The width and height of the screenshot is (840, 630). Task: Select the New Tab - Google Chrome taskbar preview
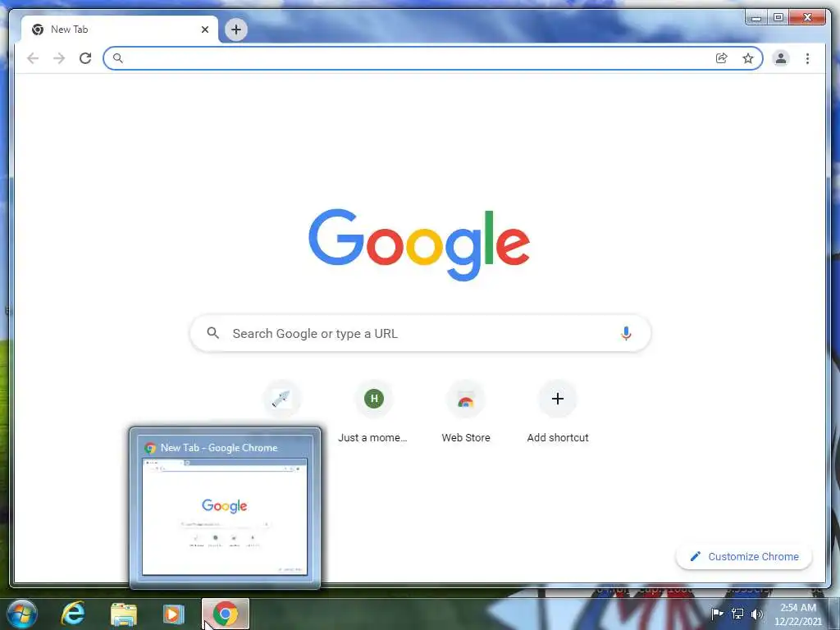pyautogui.click(x=225, y=508)
